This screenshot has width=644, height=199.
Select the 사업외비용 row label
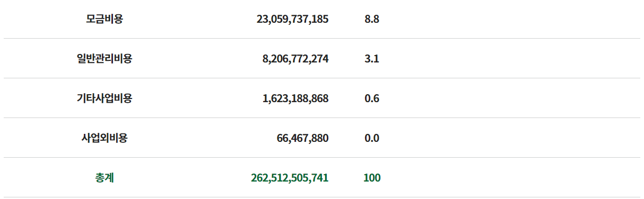pyautogui.click(x=105, y=138)
